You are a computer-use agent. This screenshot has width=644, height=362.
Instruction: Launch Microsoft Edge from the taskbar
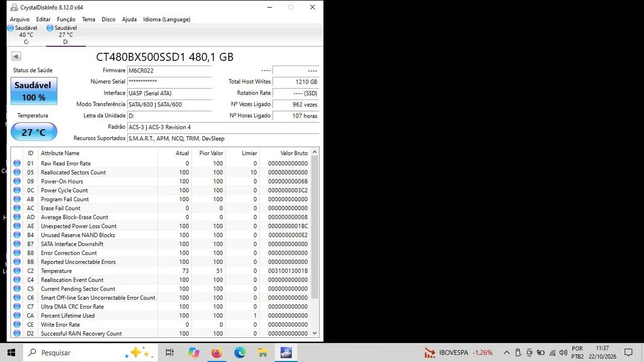pyautogui.click(x=240, y=352)
